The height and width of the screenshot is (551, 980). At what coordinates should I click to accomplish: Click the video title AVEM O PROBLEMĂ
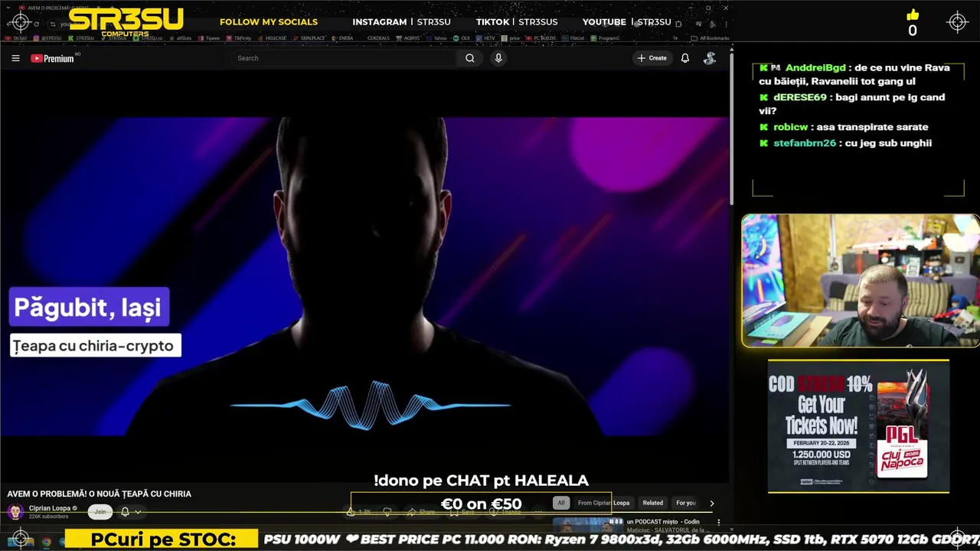100,494
